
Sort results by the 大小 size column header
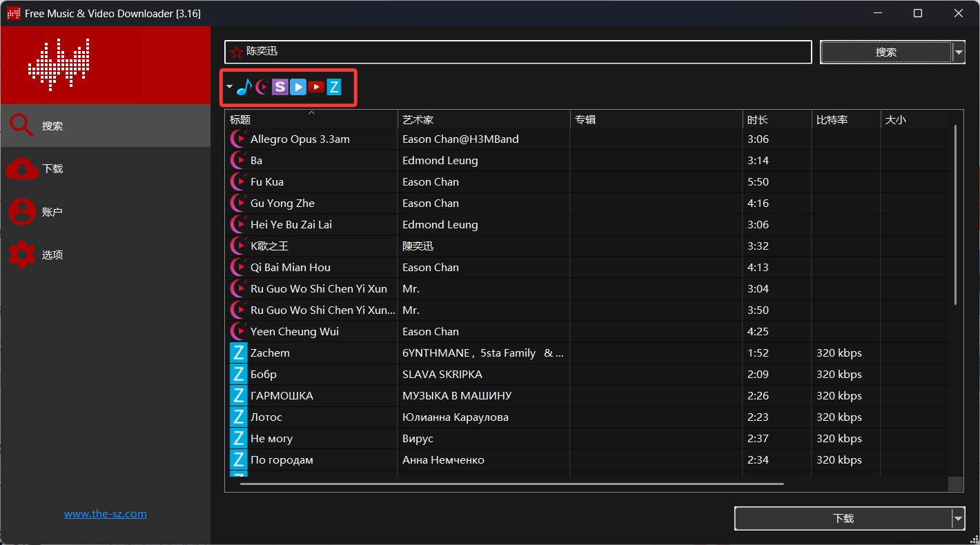coord(914,119)
